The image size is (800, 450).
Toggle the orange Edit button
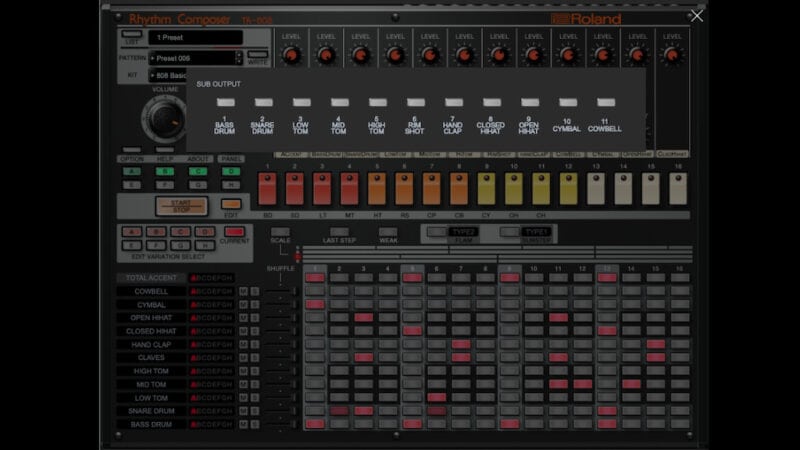[x=231, y=205]
